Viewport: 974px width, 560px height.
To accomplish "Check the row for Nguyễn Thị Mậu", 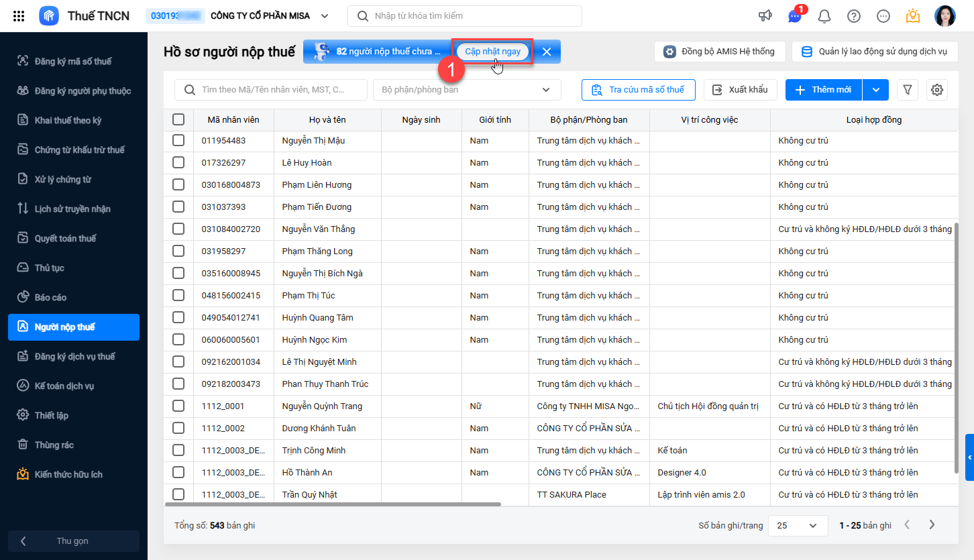I will (x=178, y=141).
